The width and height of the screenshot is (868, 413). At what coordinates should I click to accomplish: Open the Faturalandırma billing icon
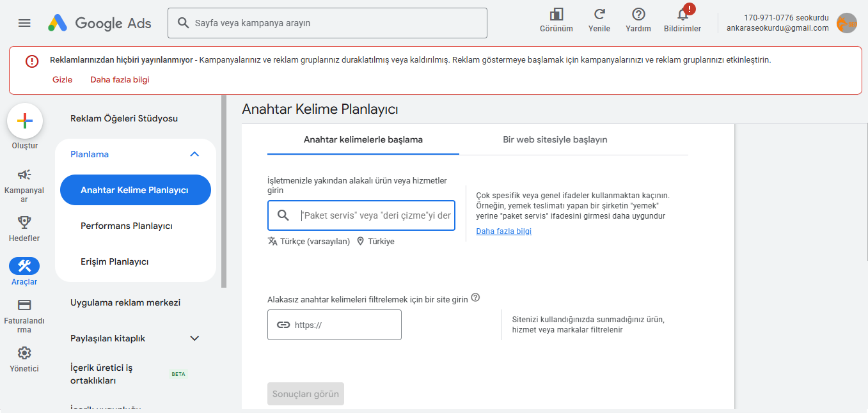click(x=24, y=306)
